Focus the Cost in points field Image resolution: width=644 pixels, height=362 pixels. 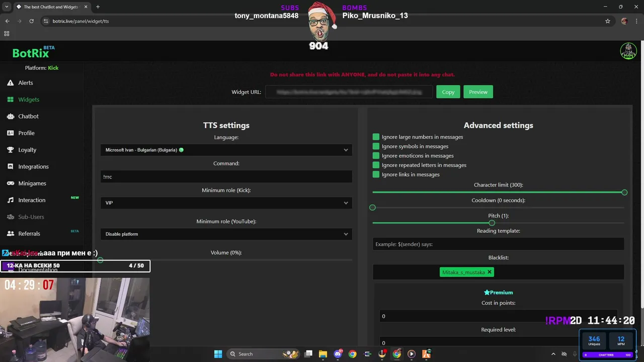click(498, 316)
